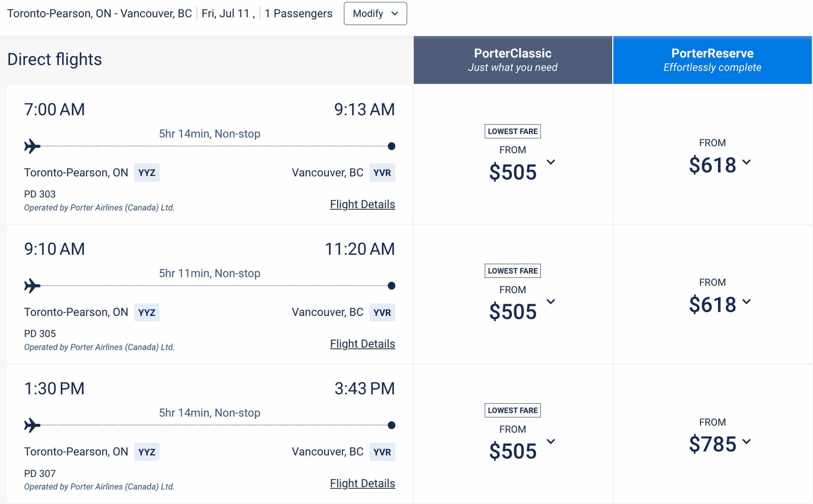Open Flight Details for flight PD 303
813x504 pixels.
click(x=362, y=204)
